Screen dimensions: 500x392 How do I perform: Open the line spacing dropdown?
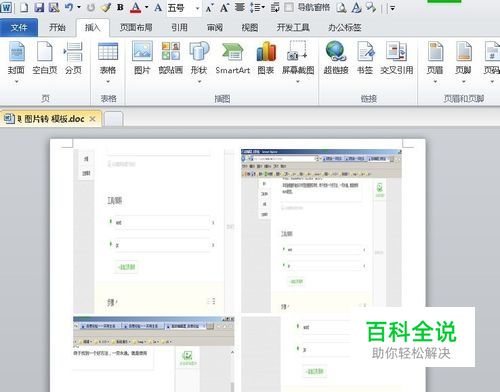tap(257, 7)
